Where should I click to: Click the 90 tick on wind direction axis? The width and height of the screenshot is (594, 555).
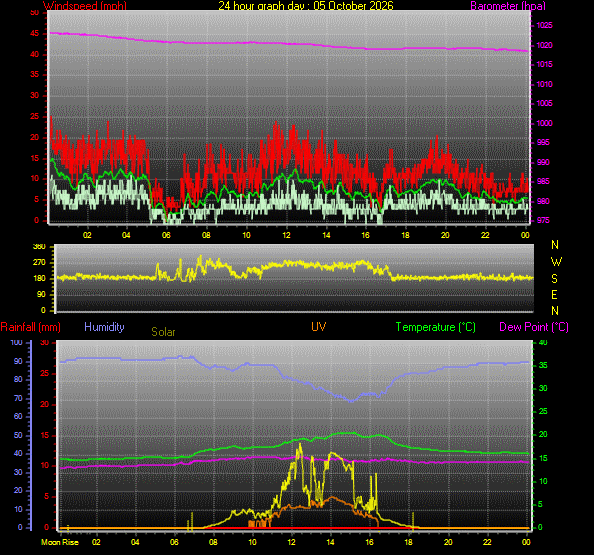pyautogui.click(x=41, y=294)
